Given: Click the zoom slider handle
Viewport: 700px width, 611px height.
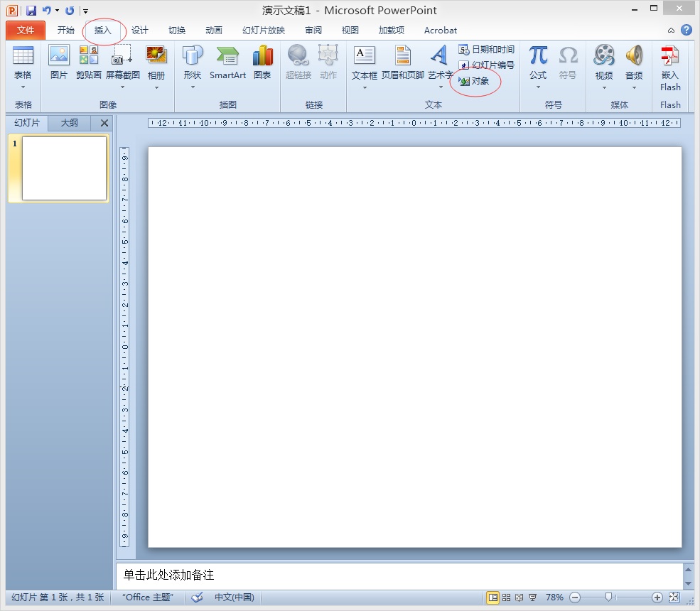Looking at the screenshot, I should point(608,598).
